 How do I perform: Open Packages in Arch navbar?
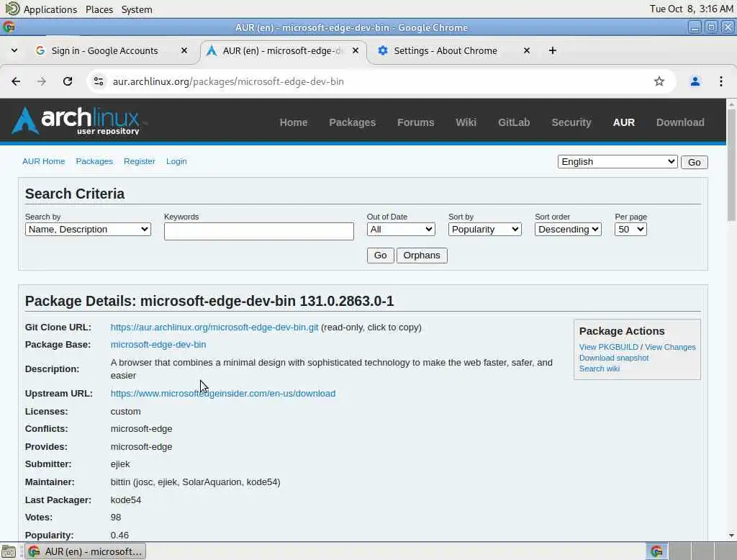(352, 122)
